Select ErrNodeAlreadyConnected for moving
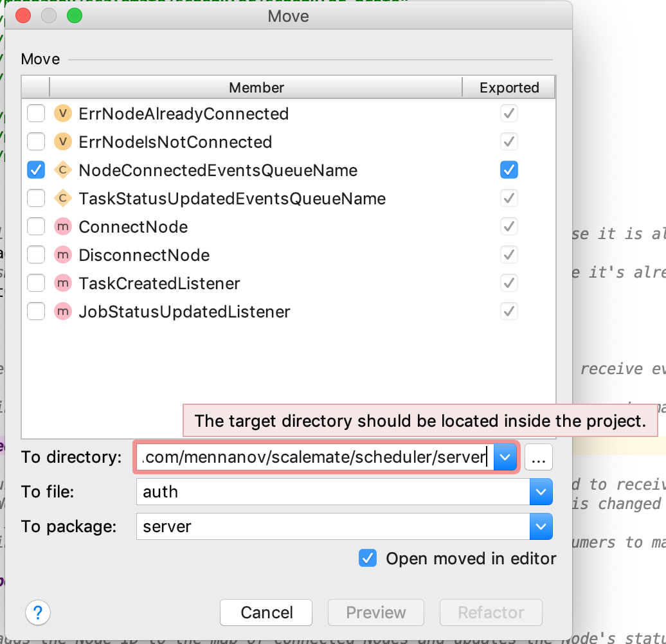 pyautogui.click(x=36, y=113)
